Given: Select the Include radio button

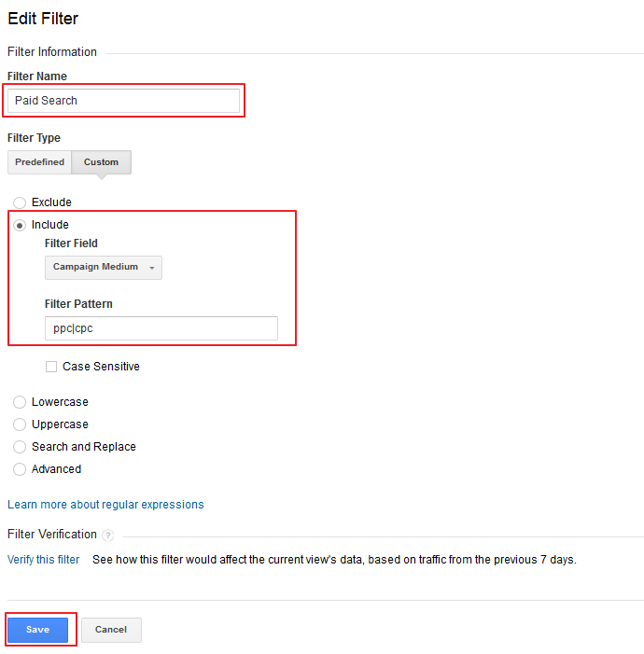Looking at the screenshot, I should click(x=20, y=225).
